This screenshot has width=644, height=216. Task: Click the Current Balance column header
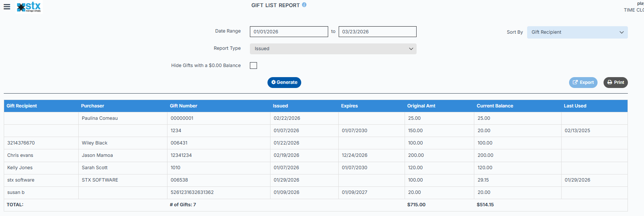[x=495, y=106]
